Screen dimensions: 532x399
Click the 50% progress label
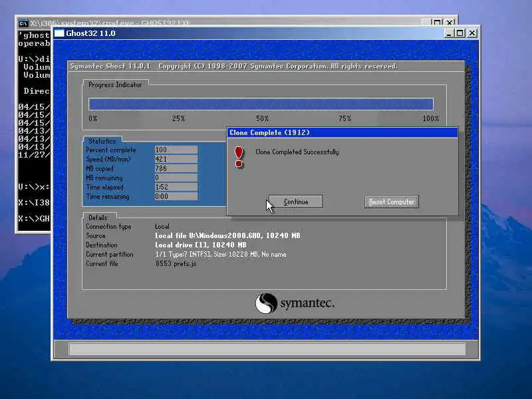point(262,118)
